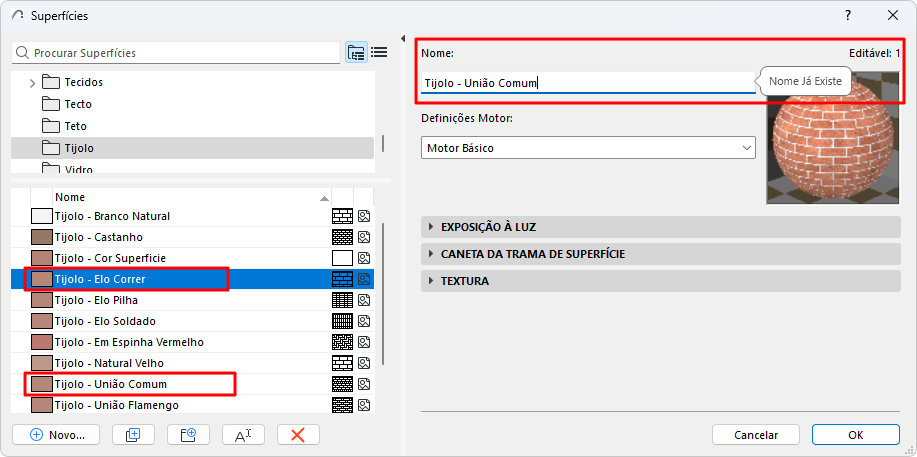Viewport: 917px width, 457px height.
Task: Switch to flat list view
Action: [x=379, y=52]
